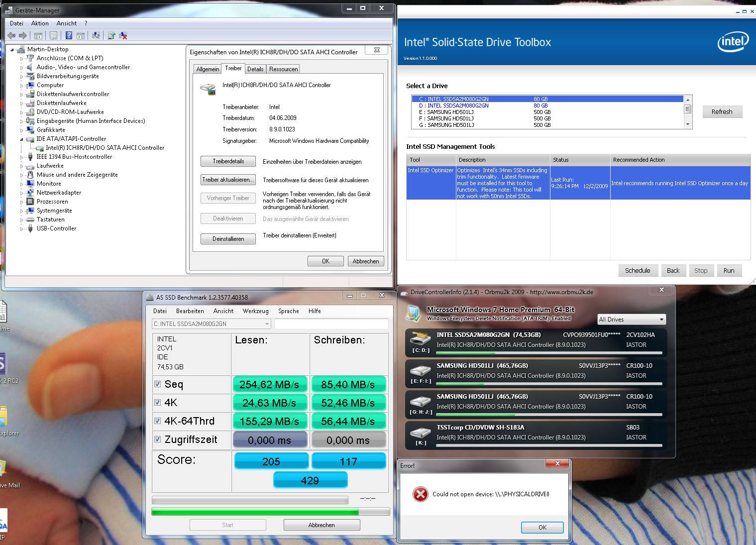Click the green benchmark progress bar
This screenshot has width=756, height=545.
271,512
